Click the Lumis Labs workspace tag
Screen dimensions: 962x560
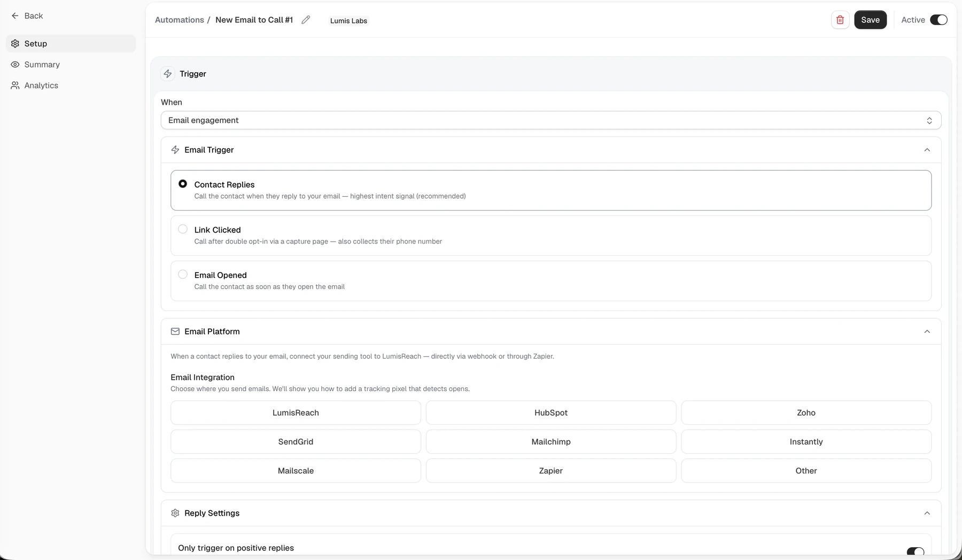[x=348, y=21]
